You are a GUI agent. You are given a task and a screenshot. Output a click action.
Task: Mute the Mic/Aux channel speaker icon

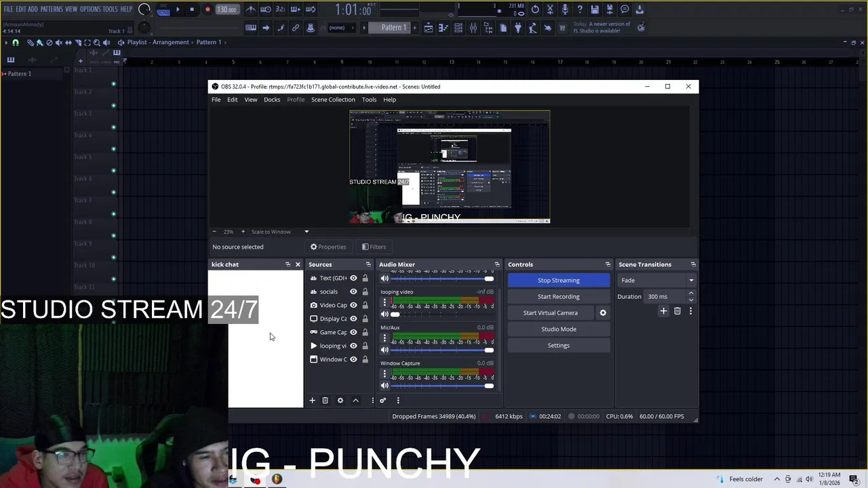coord(384,350)
